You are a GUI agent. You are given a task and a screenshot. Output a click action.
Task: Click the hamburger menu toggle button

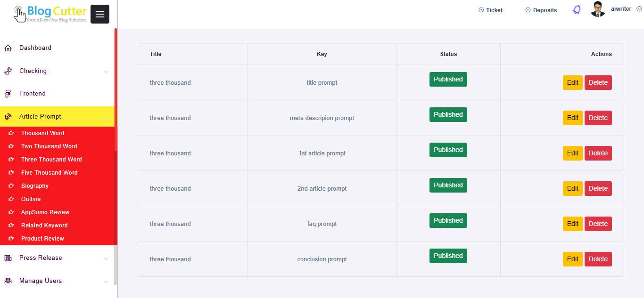point(99,14)
